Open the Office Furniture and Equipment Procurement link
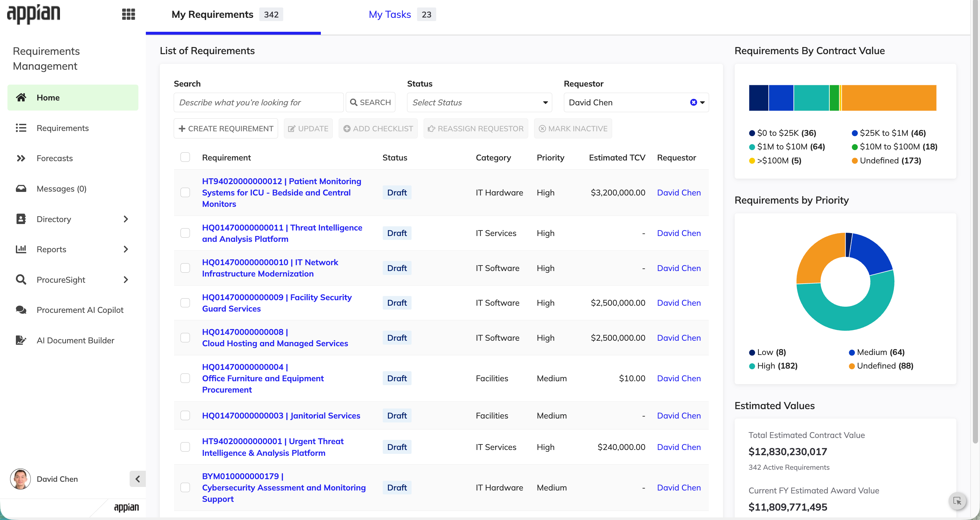 point(262,378)
